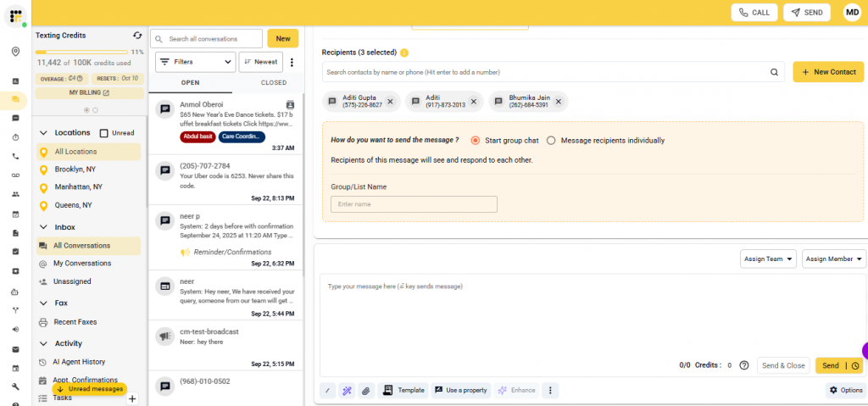Select Message recipients individually radio option

coord(551,141)
